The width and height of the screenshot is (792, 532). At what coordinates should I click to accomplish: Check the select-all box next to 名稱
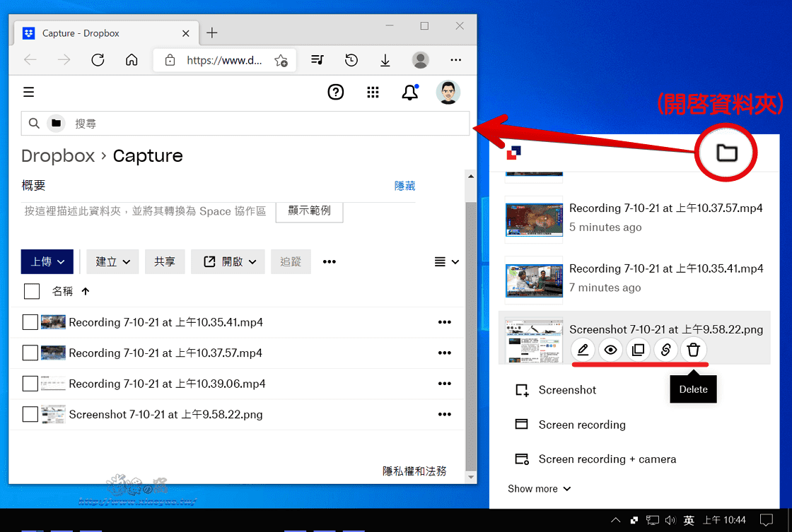31,291
